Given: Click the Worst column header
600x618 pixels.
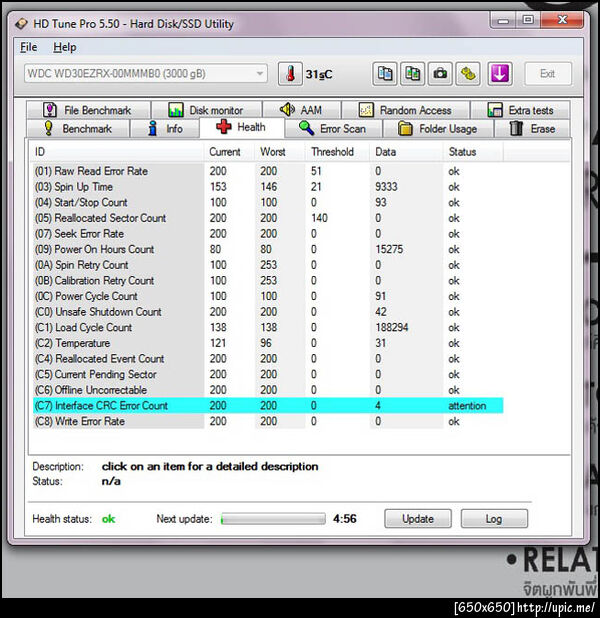Looking at the screenshot, I should click(x=279, y=152).
